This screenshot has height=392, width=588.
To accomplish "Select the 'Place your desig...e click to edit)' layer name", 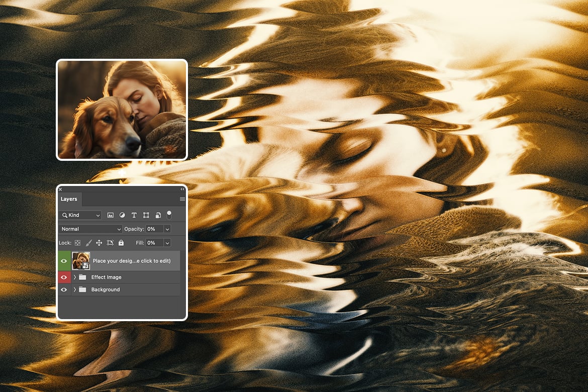I will pos(132,261).
